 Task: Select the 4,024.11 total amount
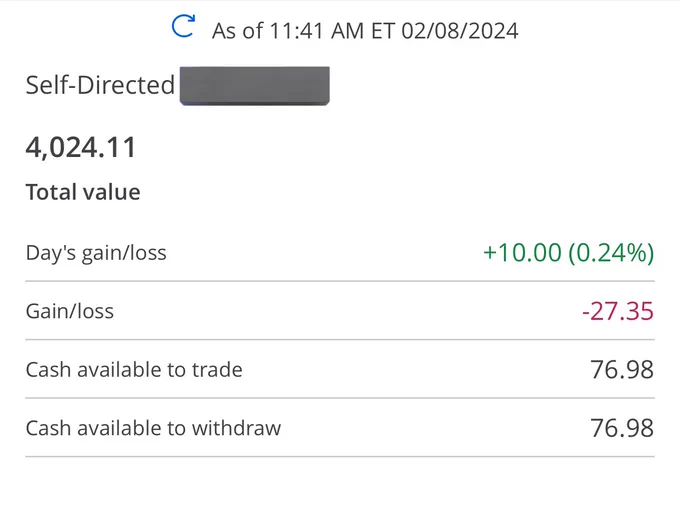[x=81, y=148]
